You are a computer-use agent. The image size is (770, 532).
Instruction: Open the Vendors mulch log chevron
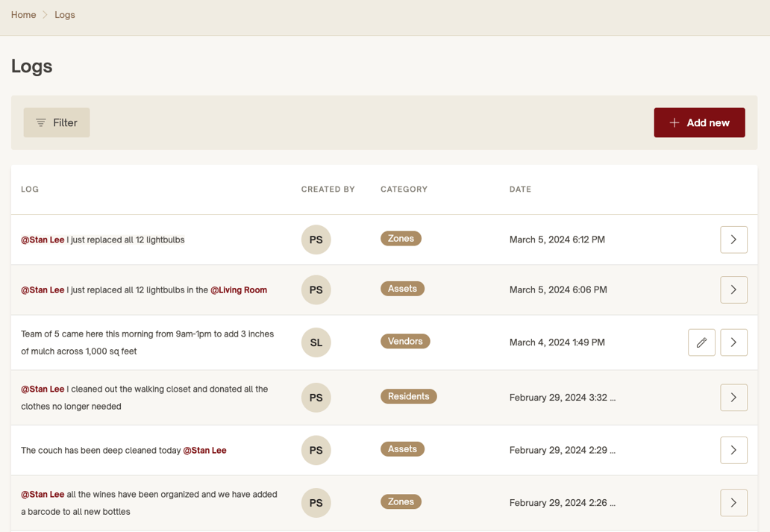(733, 342)
